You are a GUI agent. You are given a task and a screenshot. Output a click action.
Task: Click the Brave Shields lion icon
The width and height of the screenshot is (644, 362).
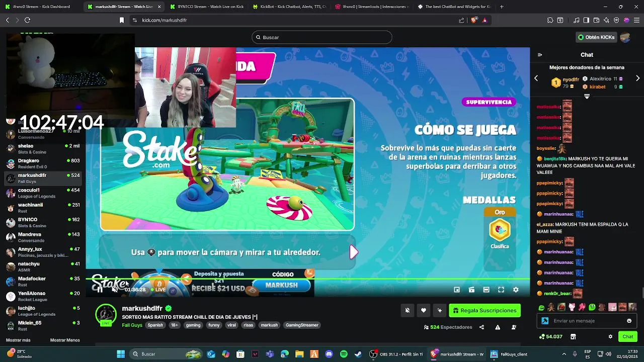click(x=473, y=20)
